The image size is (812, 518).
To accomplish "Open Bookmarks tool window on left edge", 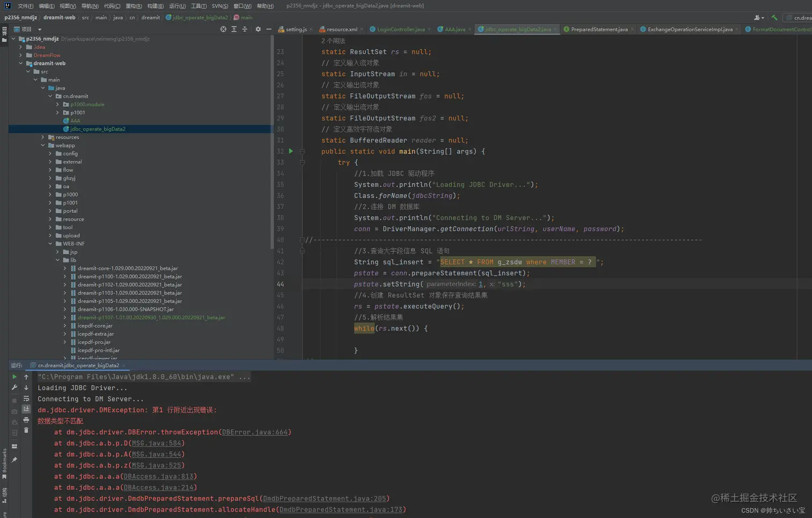I will click(4, 464).
